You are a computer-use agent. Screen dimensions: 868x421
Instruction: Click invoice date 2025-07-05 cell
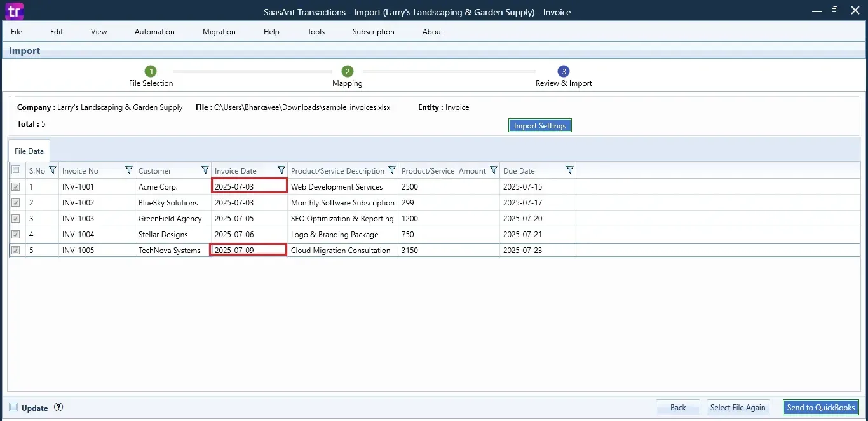tap(249, 219)
